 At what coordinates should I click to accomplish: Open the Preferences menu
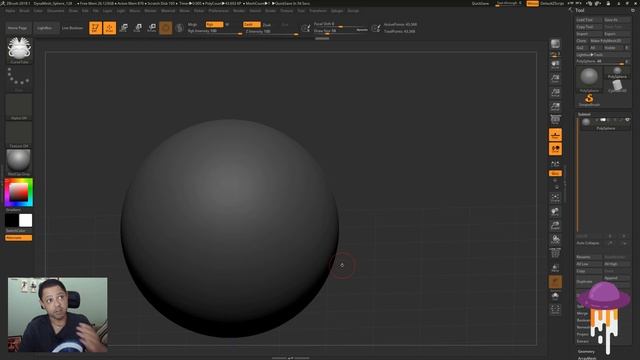pyautogui.click(x=219, y=11)
